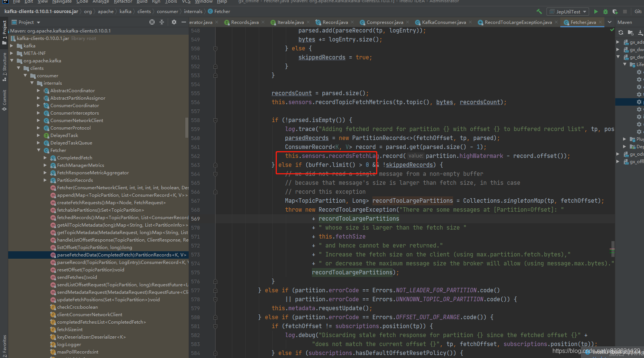
Task: Run JepUtilTest with the green play icon
Action: pos(596,12)
